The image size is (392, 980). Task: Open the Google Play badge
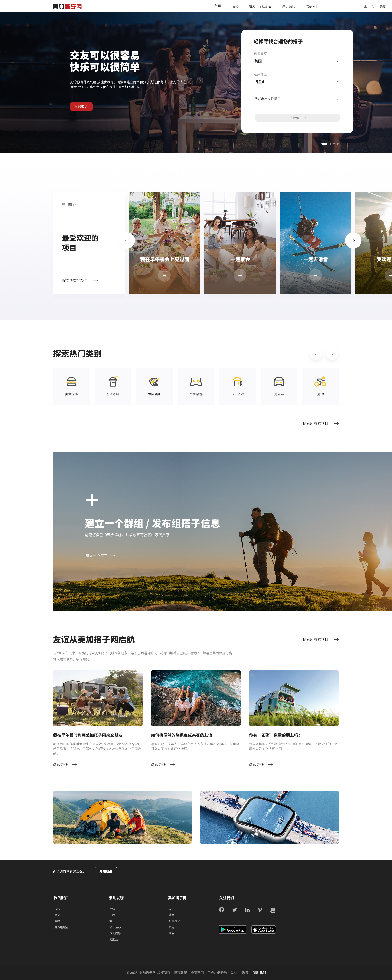pyautogui.click(x=233, y=929)
